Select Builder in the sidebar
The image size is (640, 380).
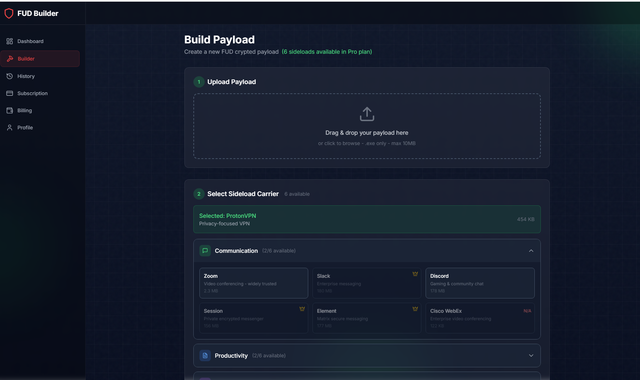click(x=40, y=59)
